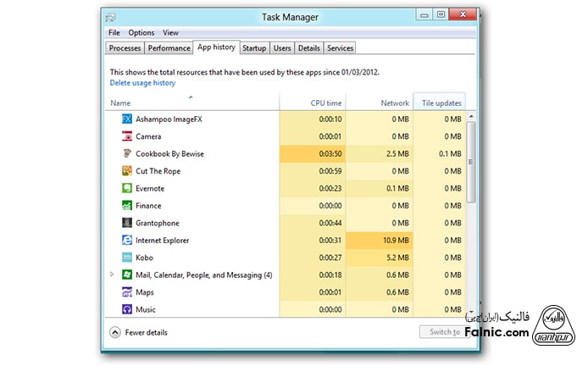Select the Internet Explorer icon
Screen dimensions: 588x366
click(x=127, y=241)
